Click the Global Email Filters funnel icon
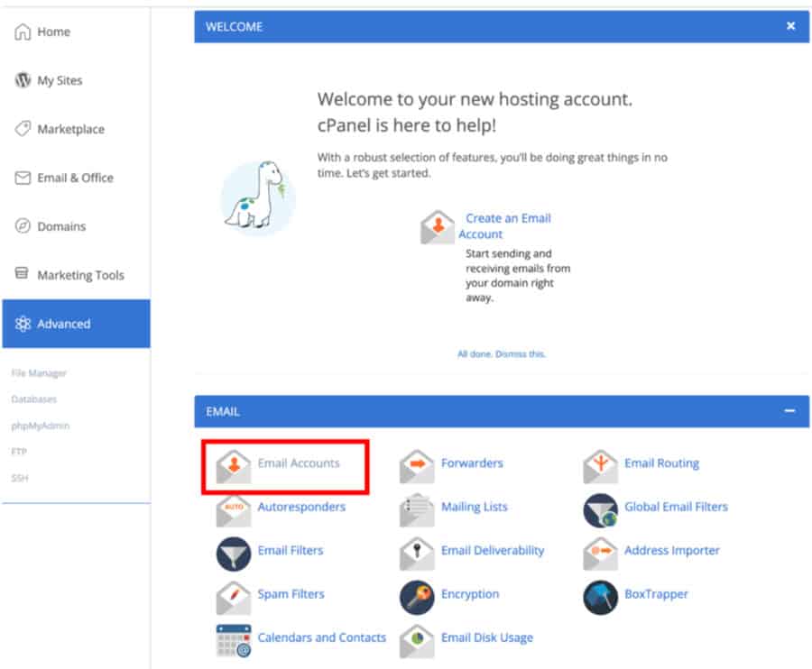This screenshot has height=669, width=812. [600, 510]
